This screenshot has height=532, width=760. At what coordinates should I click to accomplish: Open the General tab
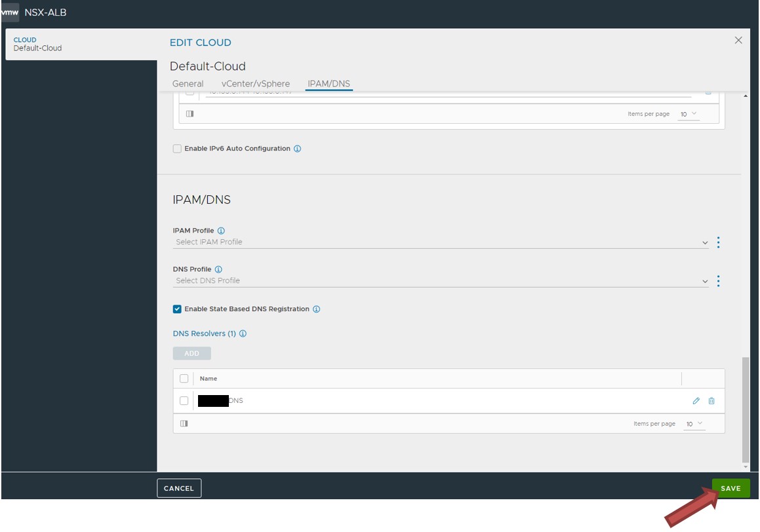[x=188, y=84]
